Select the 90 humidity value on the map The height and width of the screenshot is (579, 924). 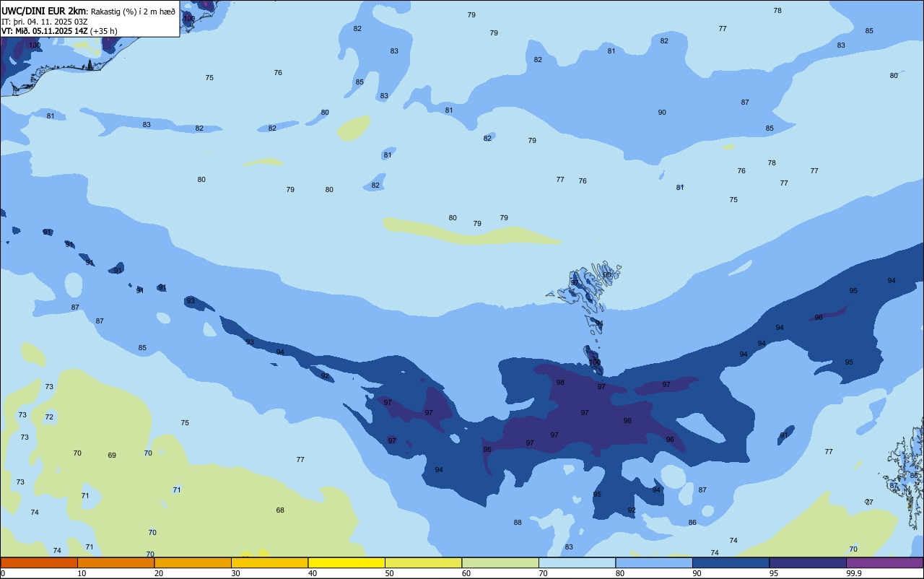pos(662,113)
